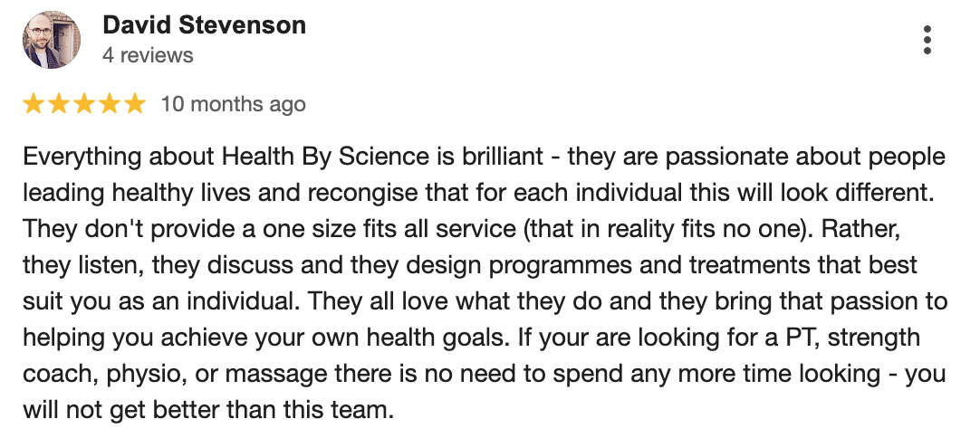This screenshot has height=438, width=980.
Task: Click the fourth gold rating star
Action: point(110,104)
